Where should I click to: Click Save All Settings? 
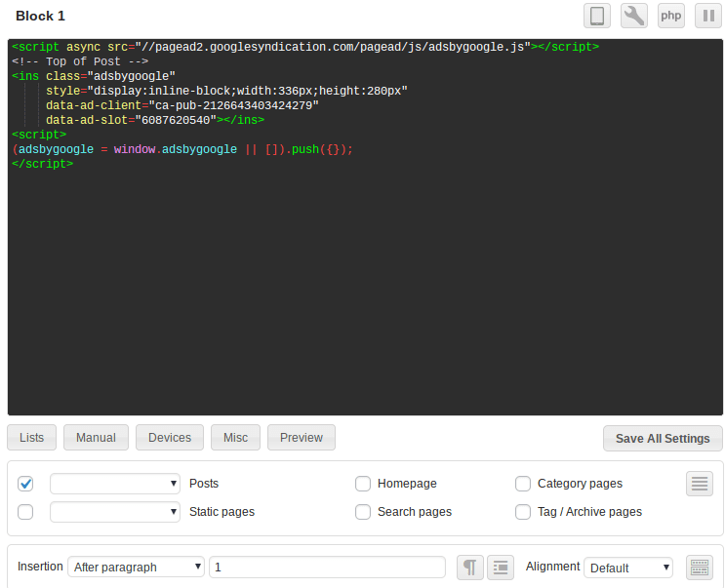[x=663, y=439]
